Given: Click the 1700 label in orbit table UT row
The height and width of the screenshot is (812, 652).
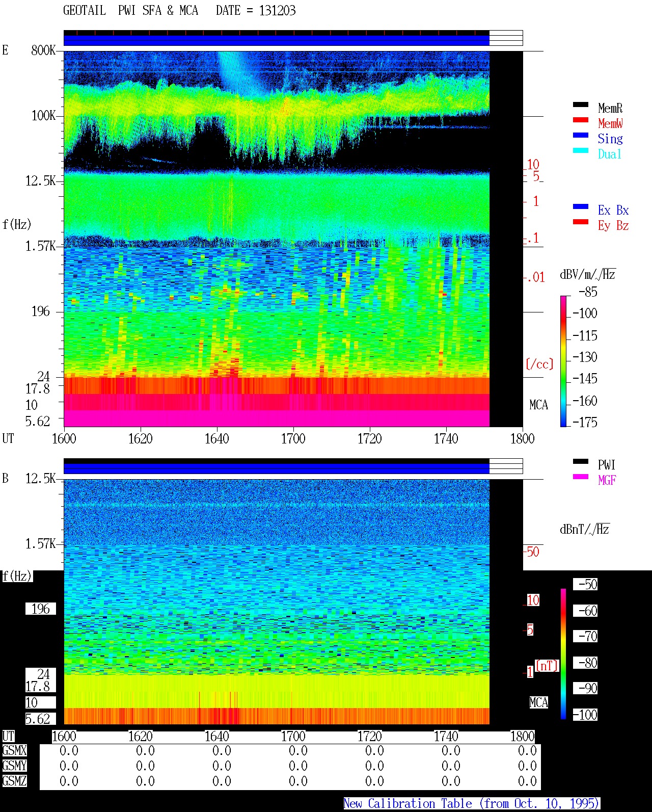Looking at the screenshot, I should (x=293, y=737).
